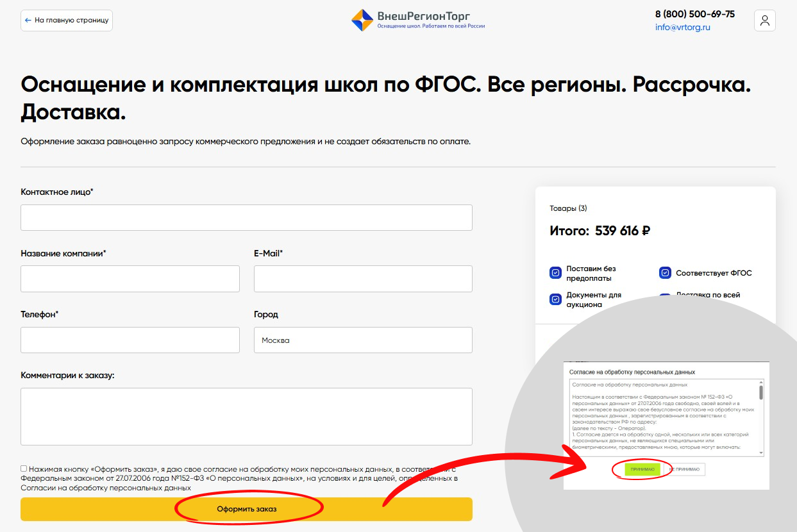This screenshot has width=797, height=532.
Task: Submit the order with Оформить заказ
Action: (x=246, y=509)
